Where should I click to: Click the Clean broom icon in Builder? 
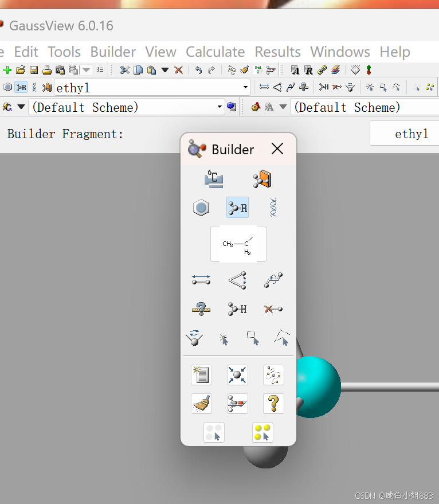coord(201,404)
